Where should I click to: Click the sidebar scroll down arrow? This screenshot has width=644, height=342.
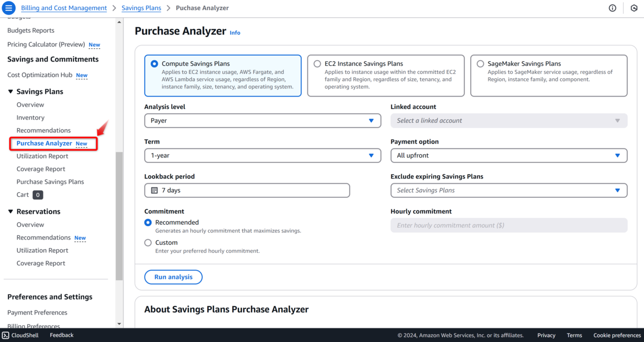[119, 324]
